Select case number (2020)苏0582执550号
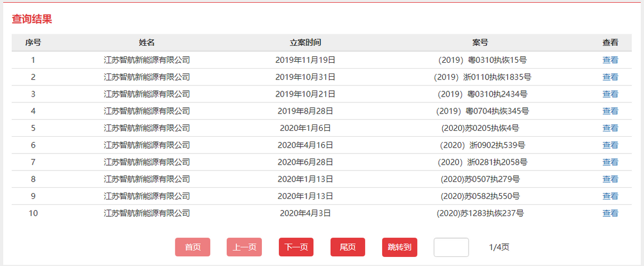Image resolution: width=644 pixels, height=266 pixels. pos(480,196)
